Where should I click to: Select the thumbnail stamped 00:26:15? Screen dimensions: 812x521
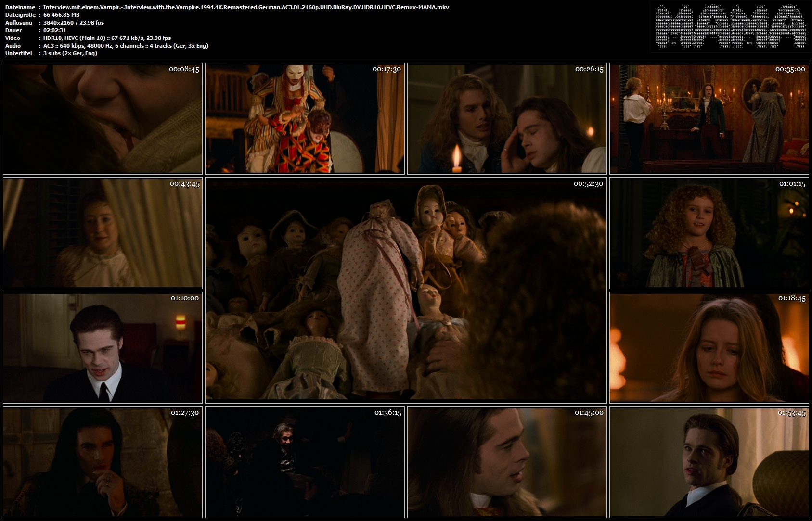tap(507, 118)
